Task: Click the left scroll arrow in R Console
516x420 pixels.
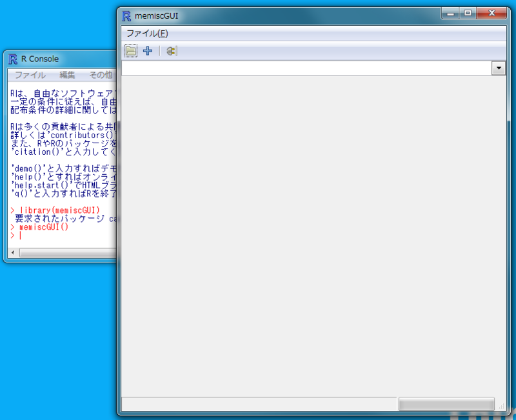Action: [13, 253]
